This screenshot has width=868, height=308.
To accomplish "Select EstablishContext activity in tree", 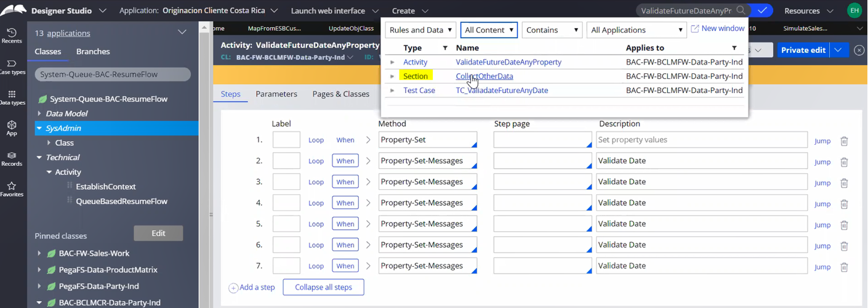I will [x=106, y=187].
